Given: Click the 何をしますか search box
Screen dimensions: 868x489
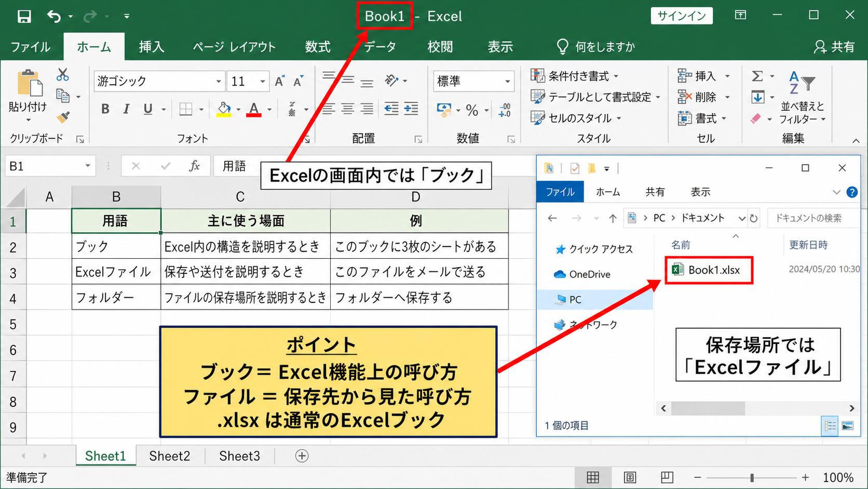Looking at the screenshot, I should (596, 47).
